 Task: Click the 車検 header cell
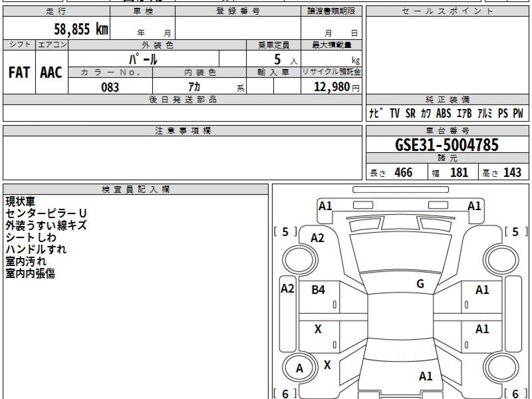143,12
